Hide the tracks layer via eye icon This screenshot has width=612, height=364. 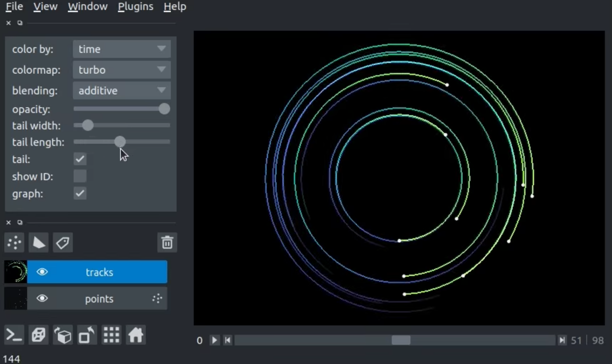[42, 272]
